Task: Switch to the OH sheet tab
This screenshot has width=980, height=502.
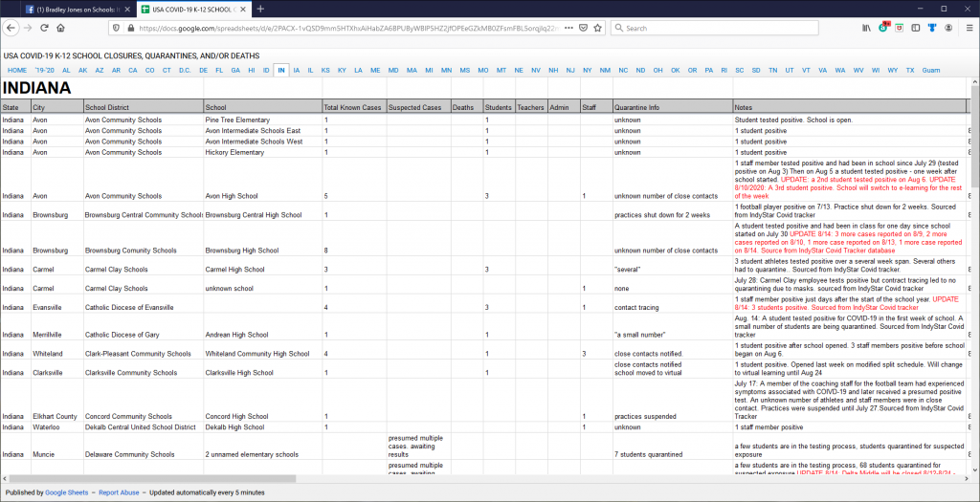Action: point(658,71)
